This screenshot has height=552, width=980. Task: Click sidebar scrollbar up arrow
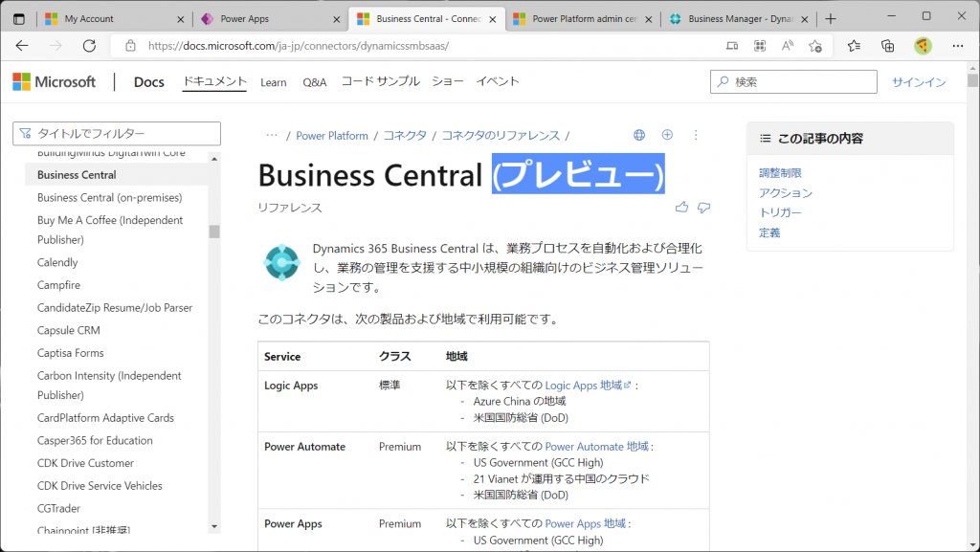(x=214, y=159)
